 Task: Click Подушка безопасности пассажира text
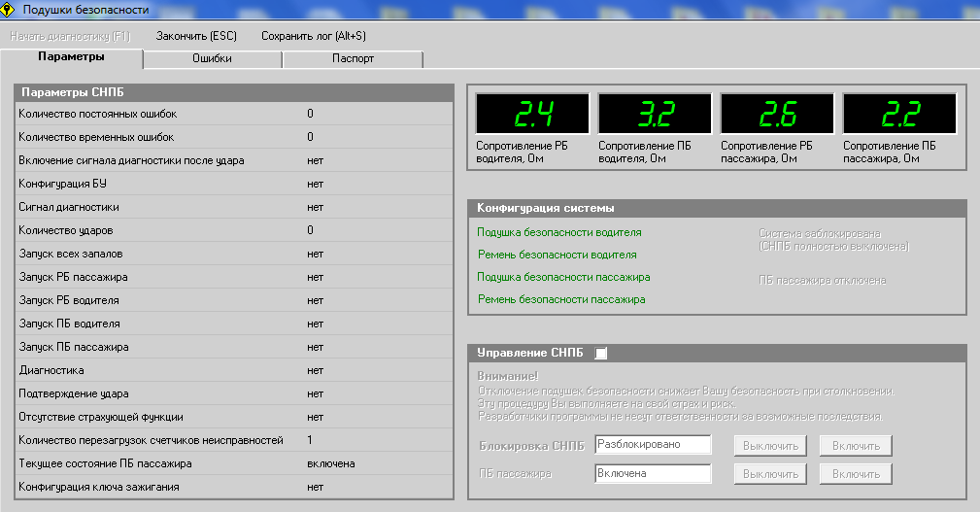[x=563, y=277]
